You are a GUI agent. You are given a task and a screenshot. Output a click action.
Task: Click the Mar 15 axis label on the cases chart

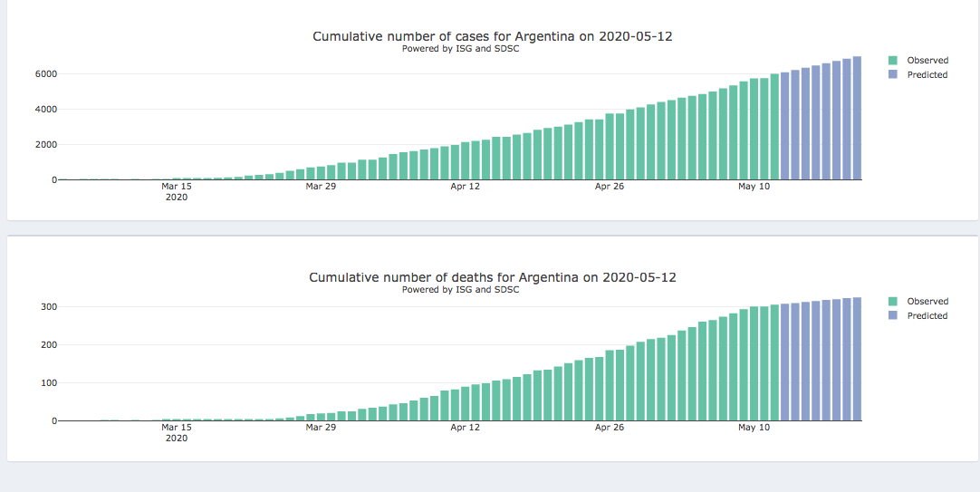pos(177,187)
